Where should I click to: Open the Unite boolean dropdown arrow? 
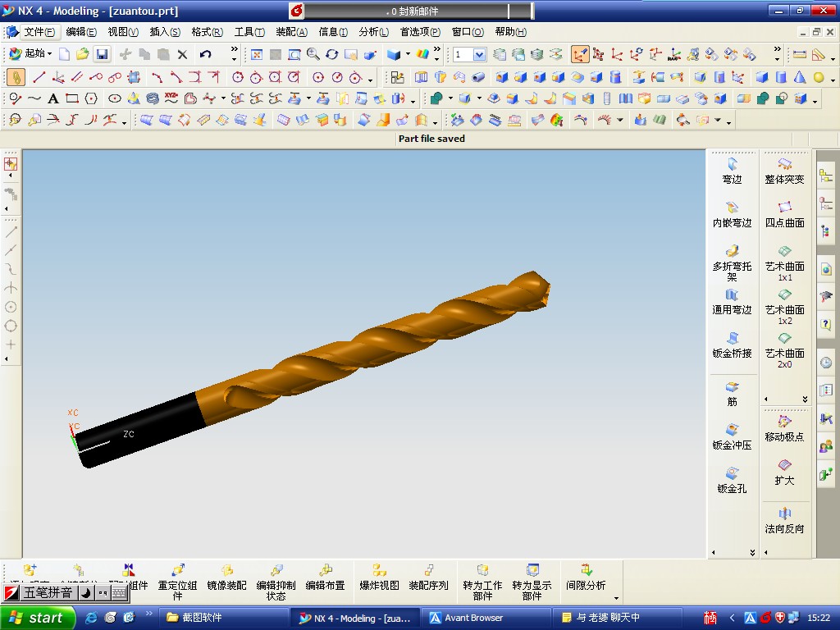tap(450, 98)
